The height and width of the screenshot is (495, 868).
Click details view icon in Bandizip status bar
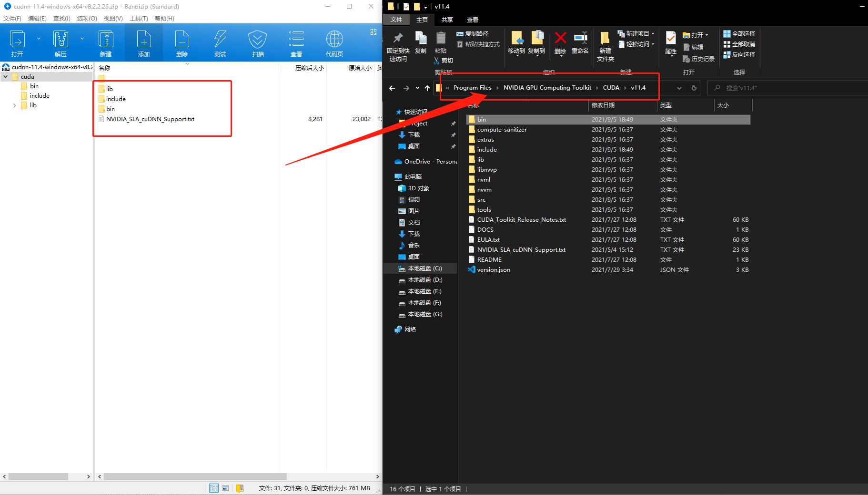click(214, 488)
